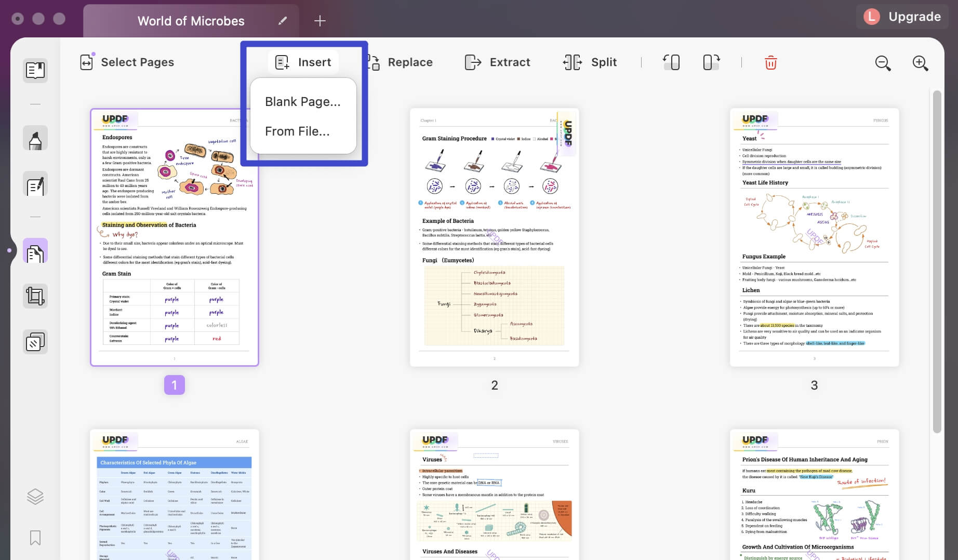Show the Layers panel icon

[35, 497]
